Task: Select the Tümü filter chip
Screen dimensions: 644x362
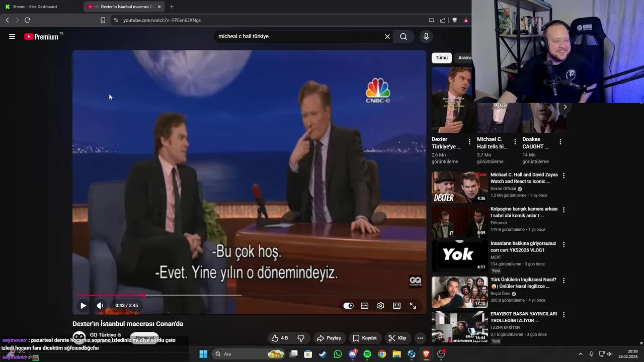Action: [x=442, y=58]
